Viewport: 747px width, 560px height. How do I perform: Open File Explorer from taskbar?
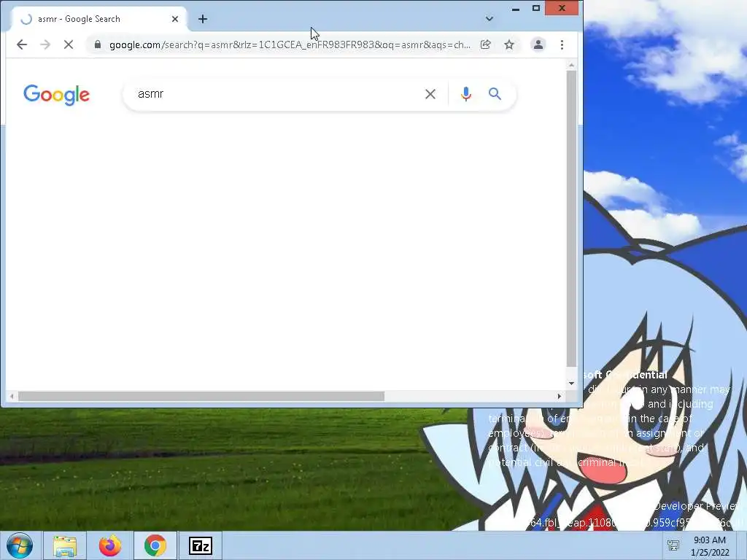click(65, 545)
